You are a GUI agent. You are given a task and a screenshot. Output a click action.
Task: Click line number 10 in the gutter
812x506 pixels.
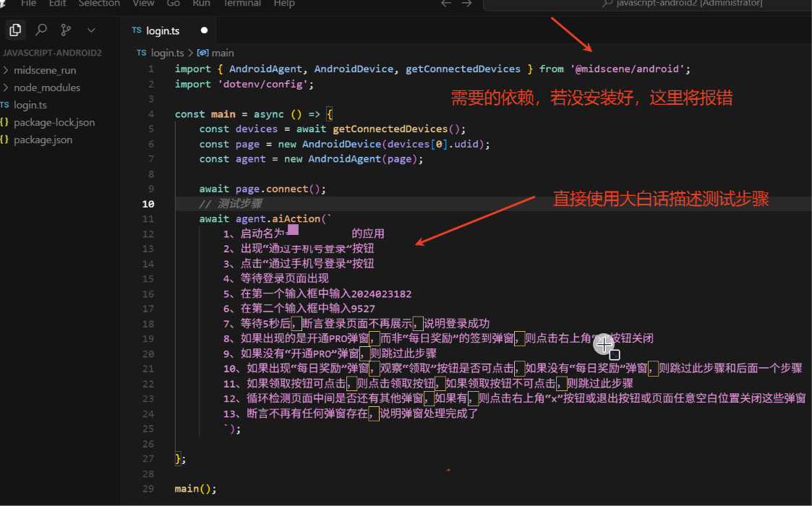click(x=148, y=204)
